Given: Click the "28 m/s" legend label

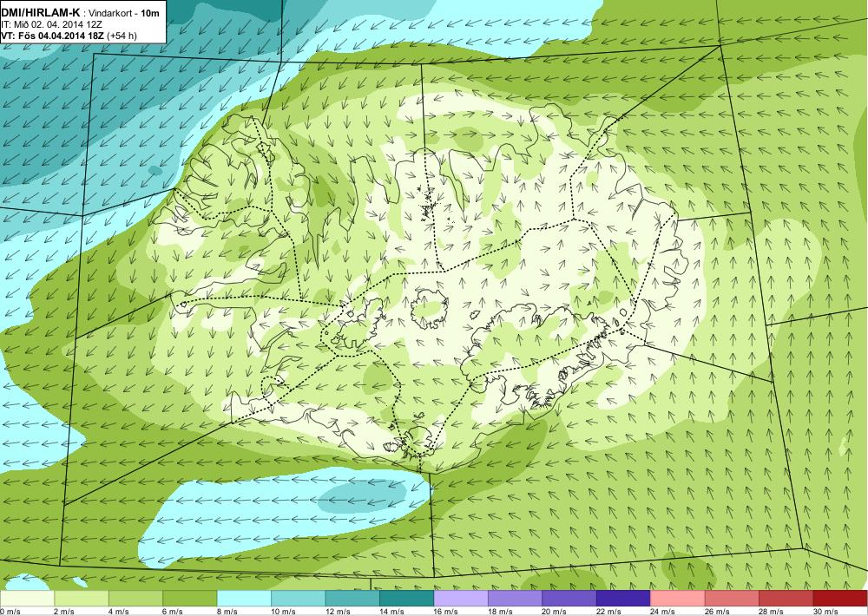Looking at the screenshot, I should click(x=772, y=611).
